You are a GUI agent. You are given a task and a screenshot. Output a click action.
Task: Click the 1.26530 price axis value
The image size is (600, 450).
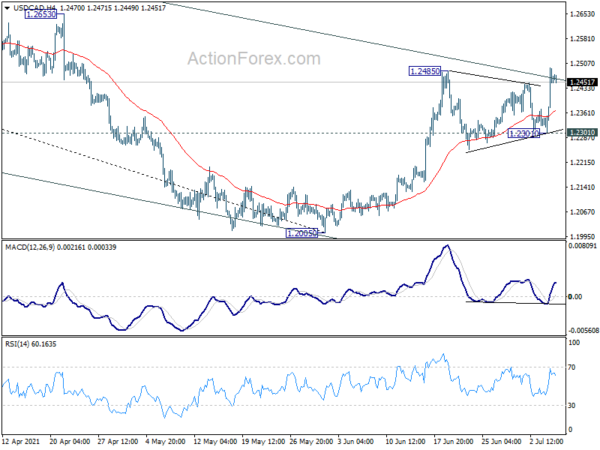tap(582, 14)
